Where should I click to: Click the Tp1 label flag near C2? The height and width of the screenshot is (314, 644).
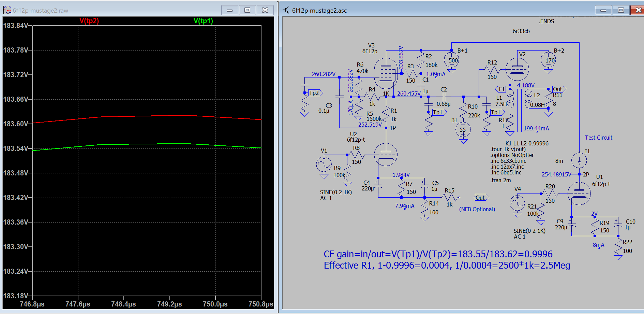(x=439, y=112)
